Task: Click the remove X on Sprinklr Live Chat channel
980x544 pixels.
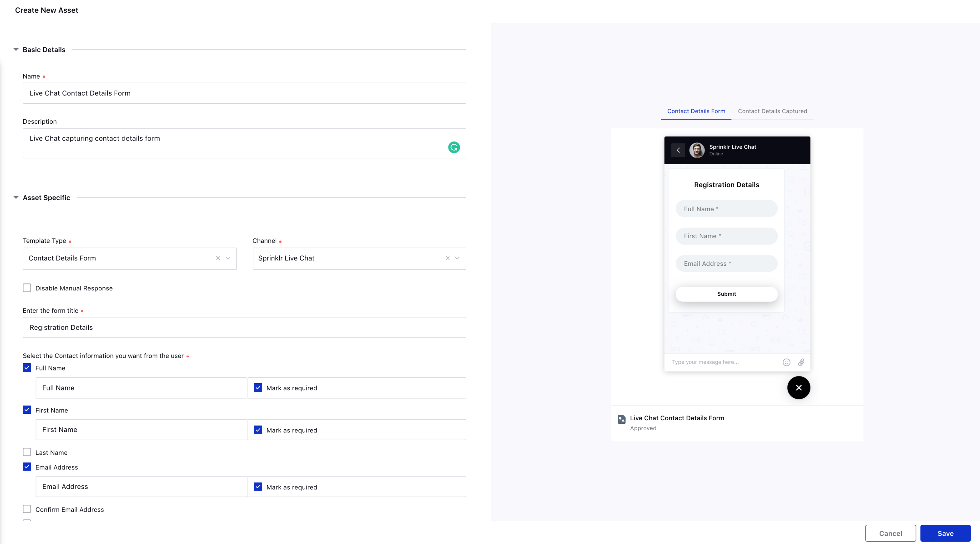Action: [x=447, y=258]
